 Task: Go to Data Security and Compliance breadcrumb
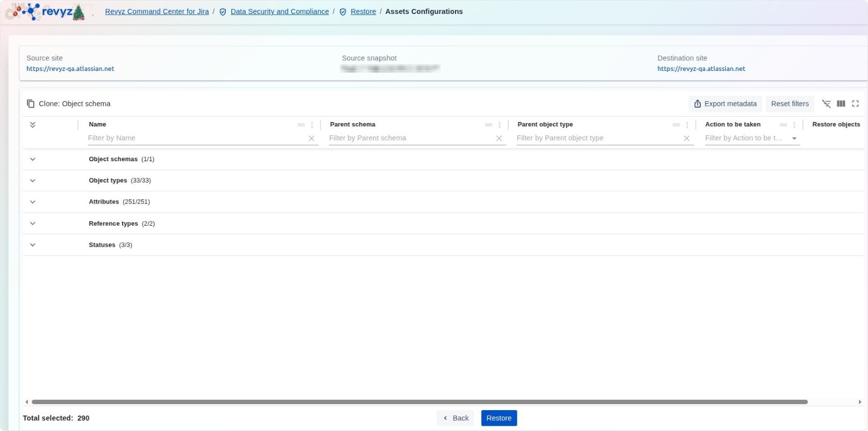tap(279, 11)
